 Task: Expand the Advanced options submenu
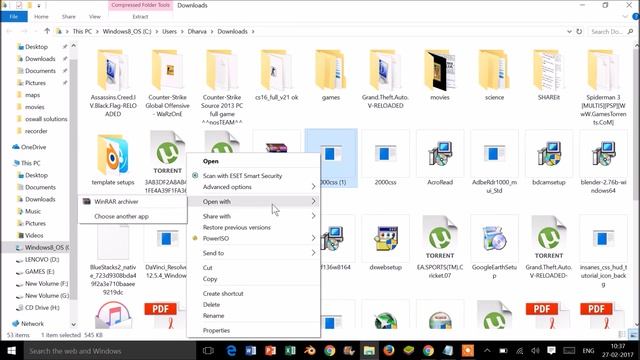point(313,187)
